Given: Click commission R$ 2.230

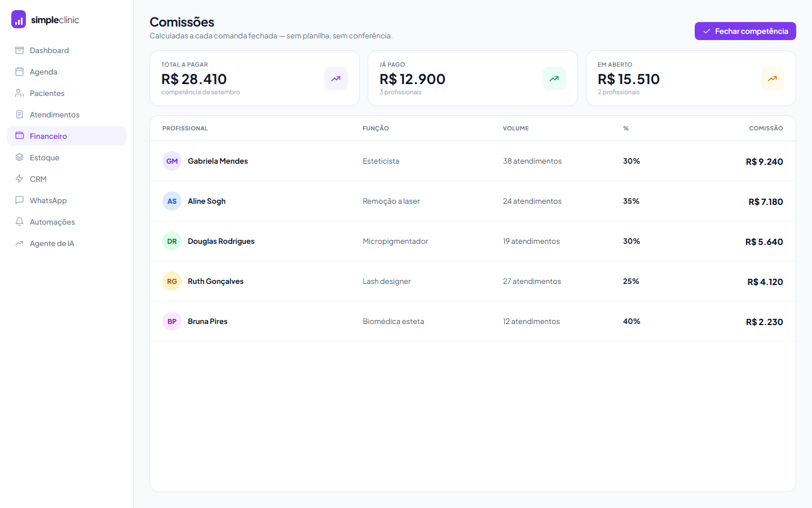Looking at the screenshot, I should [x=764, y=322].
